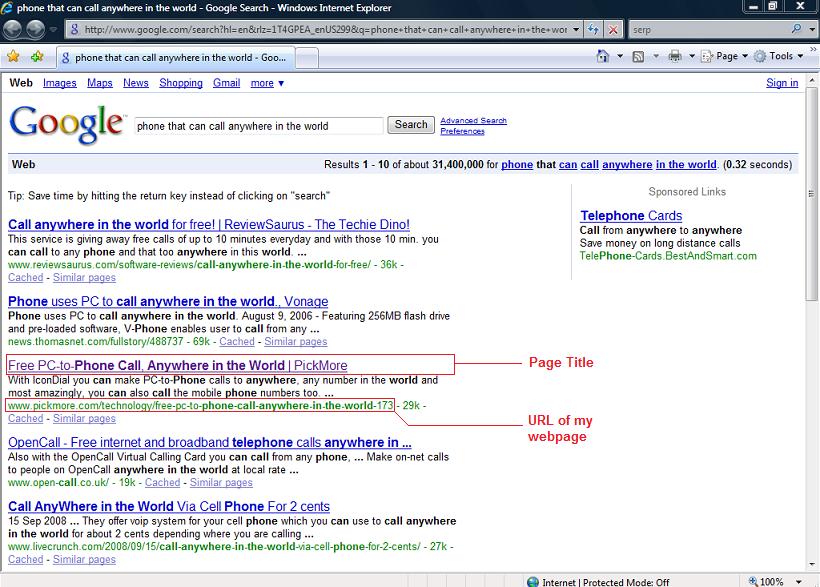
Task: Open the Gmail link
Action: click(226, 83)
